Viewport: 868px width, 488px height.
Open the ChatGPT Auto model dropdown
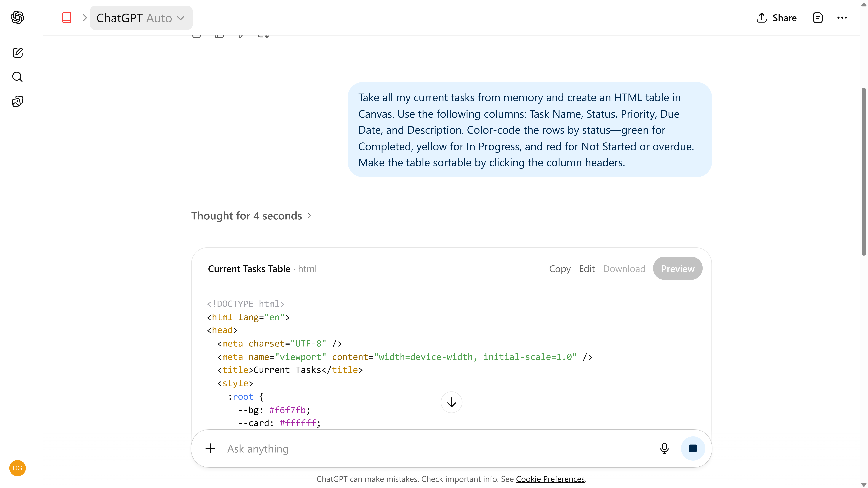tap(141, 18)
